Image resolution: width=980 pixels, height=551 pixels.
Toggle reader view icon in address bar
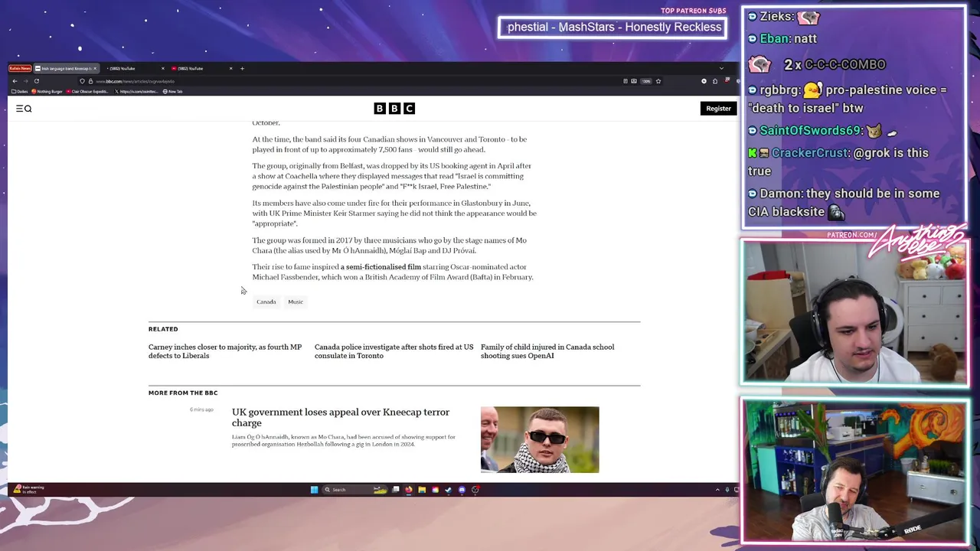tap(626, 81)
